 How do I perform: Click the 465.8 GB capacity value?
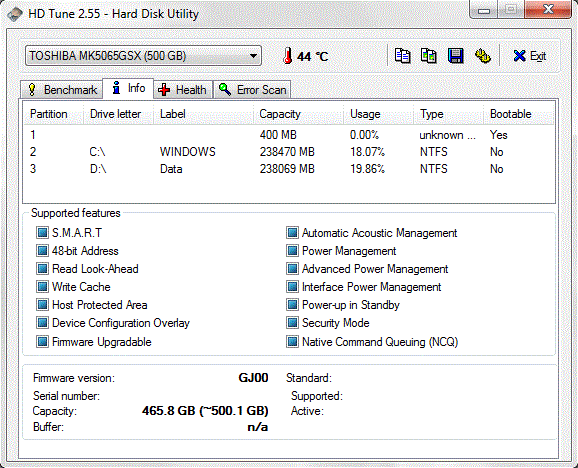coord(205,411)
